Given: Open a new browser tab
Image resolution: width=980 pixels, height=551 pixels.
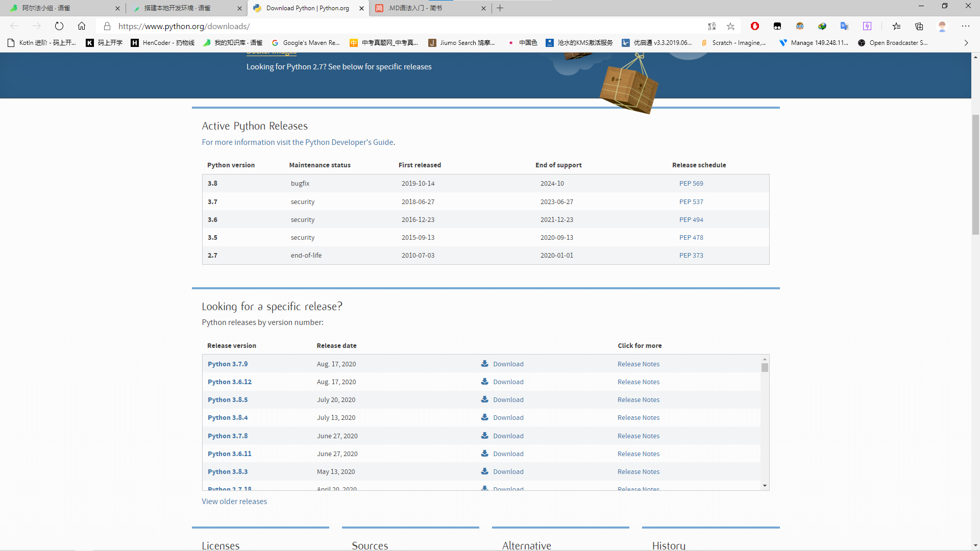Looking at the screenshot, I should tap(500, 8).
